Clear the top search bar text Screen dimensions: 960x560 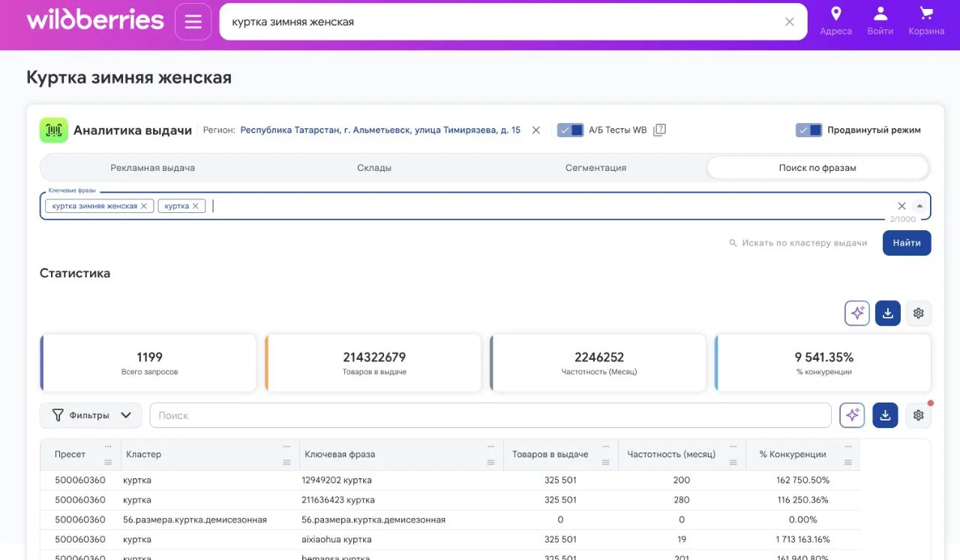(x=789, y=22)
